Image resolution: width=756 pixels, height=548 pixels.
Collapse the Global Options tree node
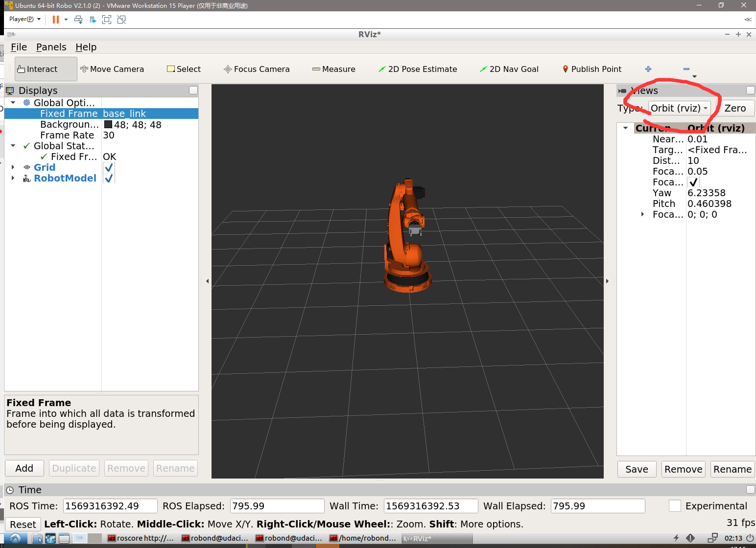13,103
